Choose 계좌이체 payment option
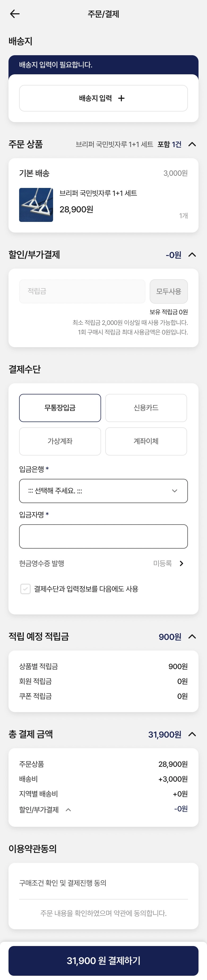 pyautogui.click(x=146, y=441)
